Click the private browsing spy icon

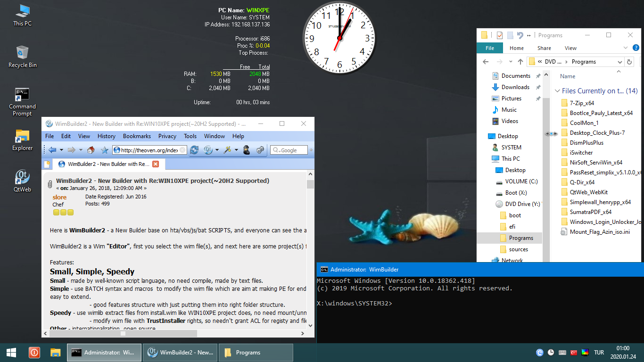pyautogui.click(x=246, y=150)
